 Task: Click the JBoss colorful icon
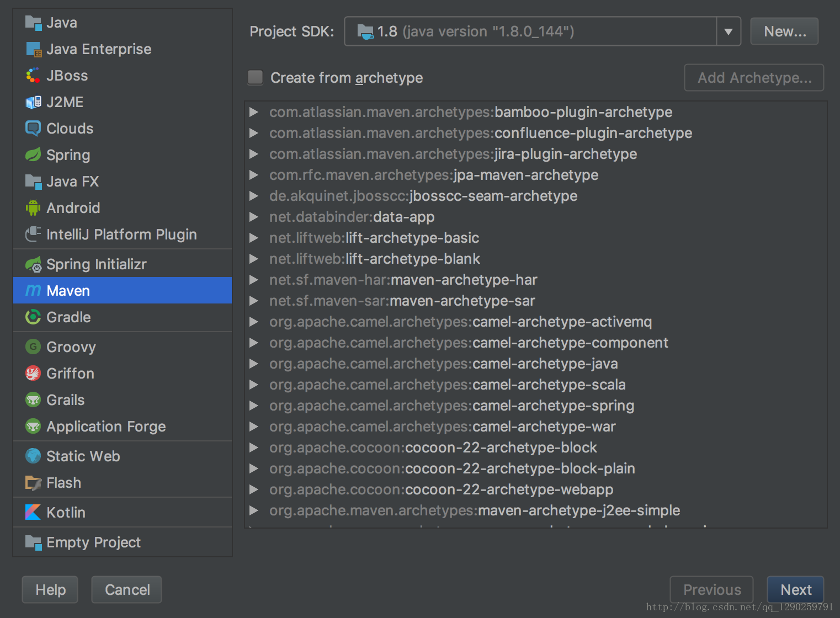coord(33,76)
